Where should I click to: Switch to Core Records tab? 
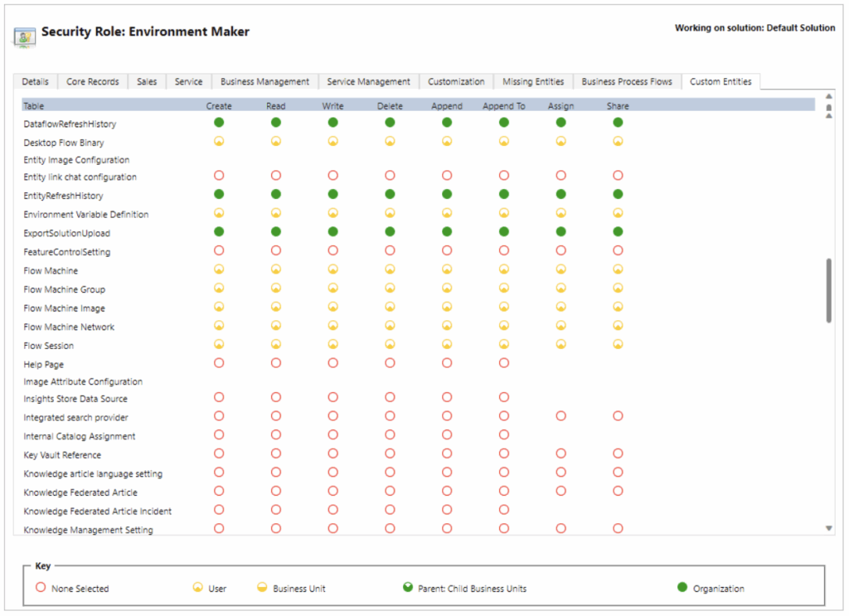[x=93, y=82]
